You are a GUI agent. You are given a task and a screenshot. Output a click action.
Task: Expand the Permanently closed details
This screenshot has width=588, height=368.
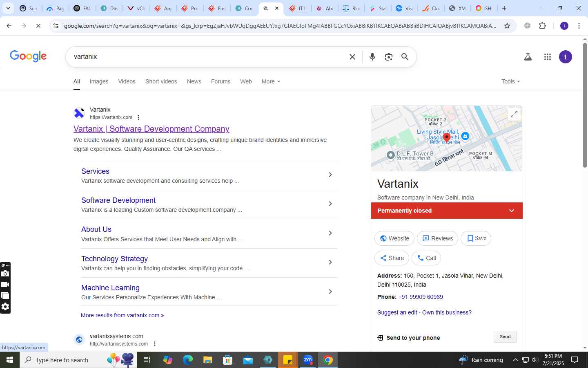coord(511,211)
